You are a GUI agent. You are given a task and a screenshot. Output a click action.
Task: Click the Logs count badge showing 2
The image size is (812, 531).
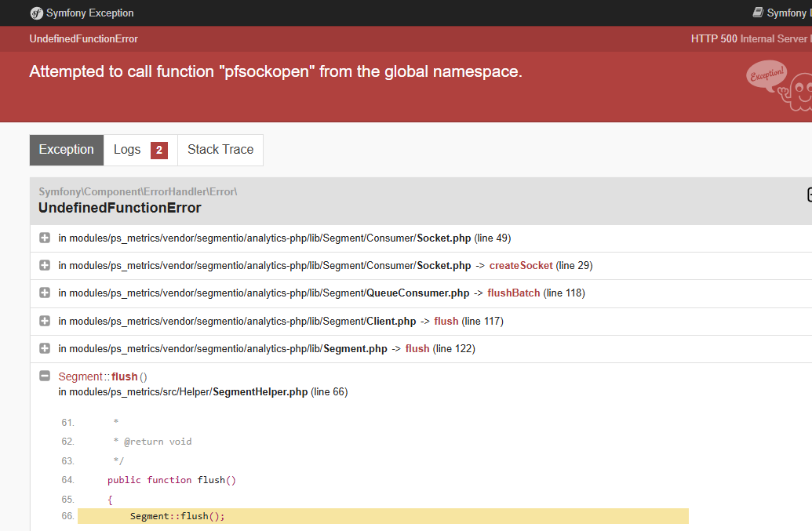[159, 150]
